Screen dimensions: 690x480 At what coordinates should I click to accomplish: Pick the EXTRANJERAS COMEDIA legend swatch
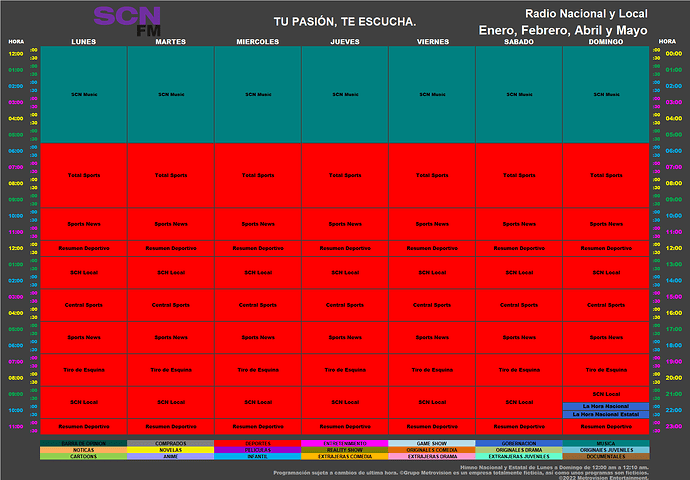point(345,457)
